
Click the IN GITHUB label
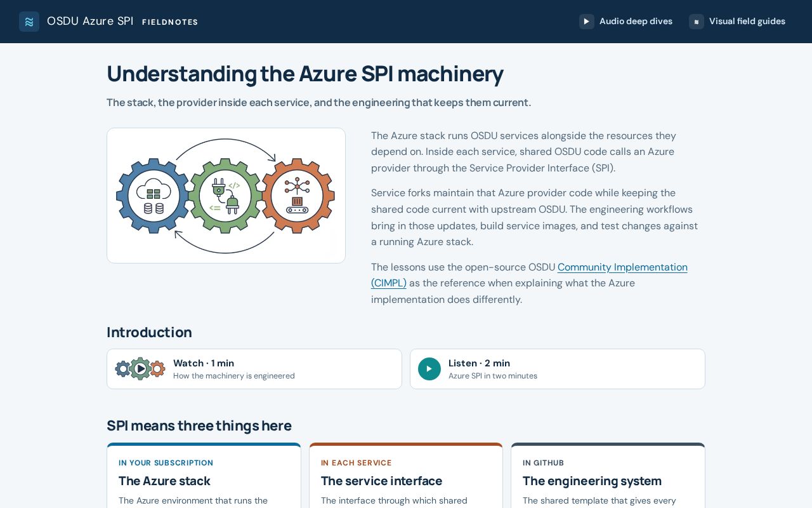[x=544, y=463]
